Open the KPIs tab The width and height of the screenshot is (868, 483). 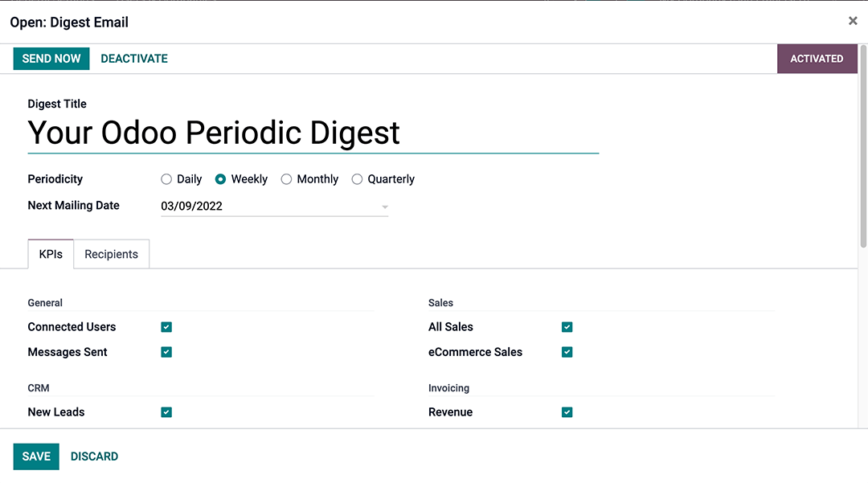50,254
